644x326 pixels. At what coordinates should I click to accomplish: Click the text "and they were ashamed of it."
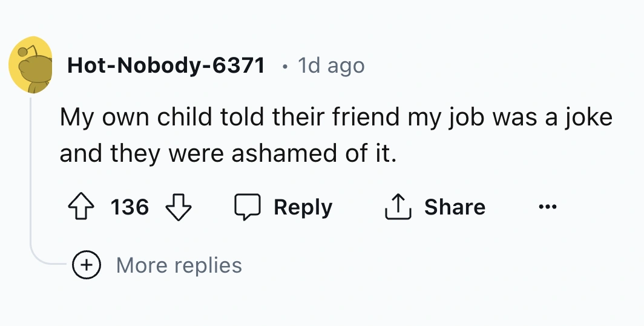click(228, 153)
